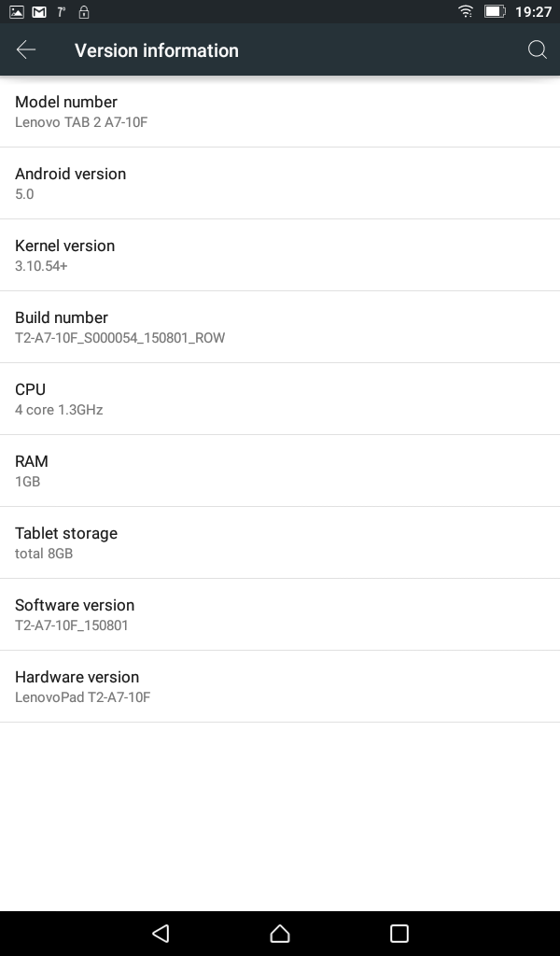Tap the RAM 1GB row
Viewport: 560px width, 956px height.
pyautogui.click(x=280, y=471)
